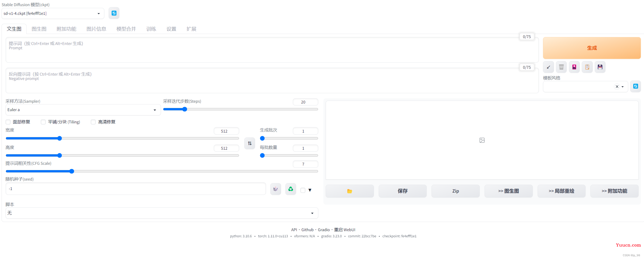Open the 模型合并 tab

(x=126, y=29)
